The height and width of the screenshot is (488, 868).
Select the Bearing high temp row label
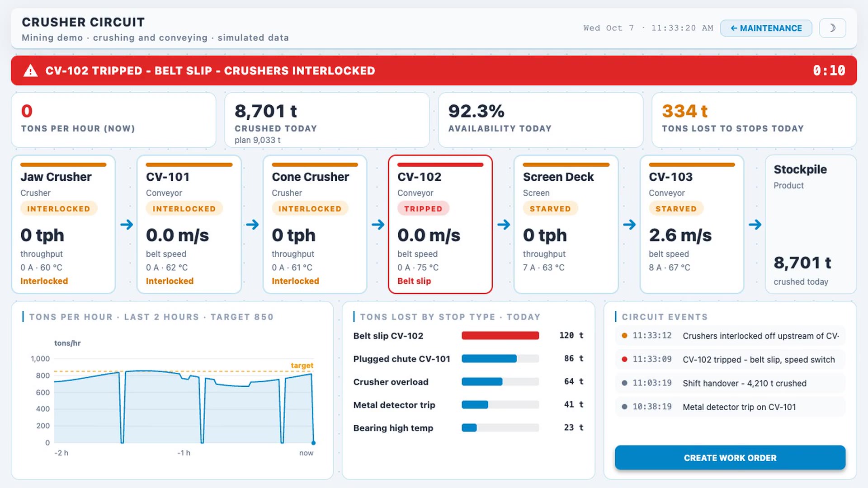(x=393, y=428)
